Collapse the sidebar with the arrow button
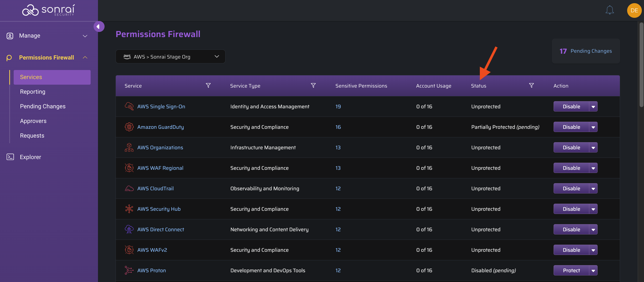 pyautogui.click(x=99, y=26)
